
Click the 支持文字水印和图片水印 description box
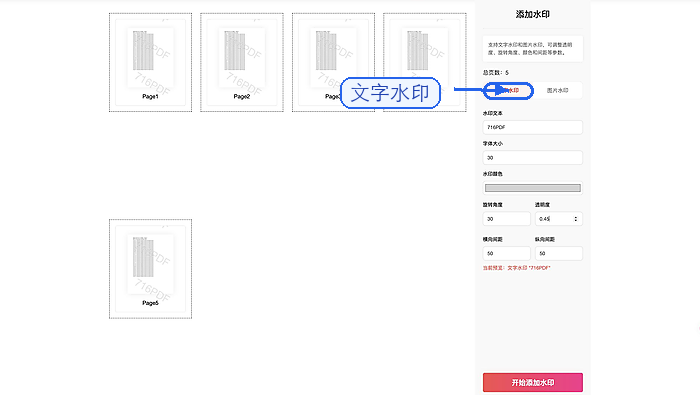(533, 49)
